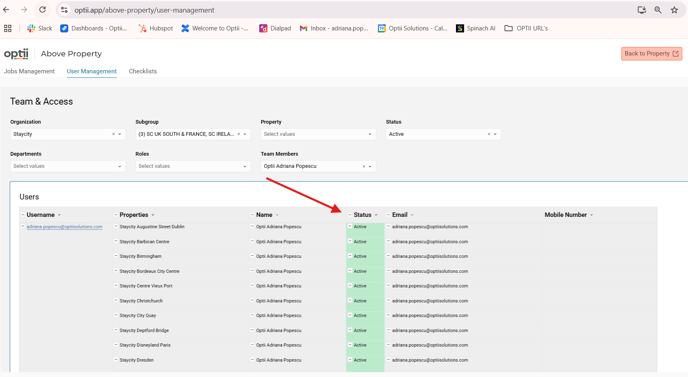This screenshot has width=688, height=377.
Task: Open the Spinach AI bookmark
Action: click(x=476, y=28)
